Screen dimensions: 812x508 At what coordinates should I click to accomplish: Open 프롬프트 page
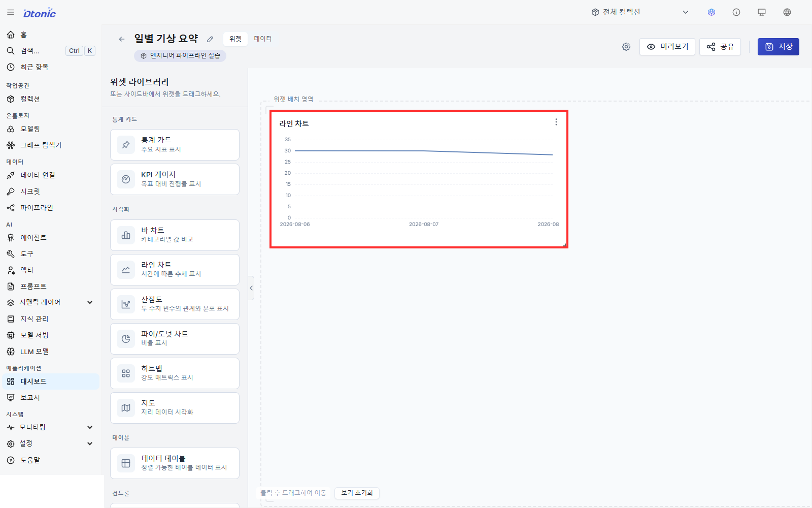click(x=51, y=287)
